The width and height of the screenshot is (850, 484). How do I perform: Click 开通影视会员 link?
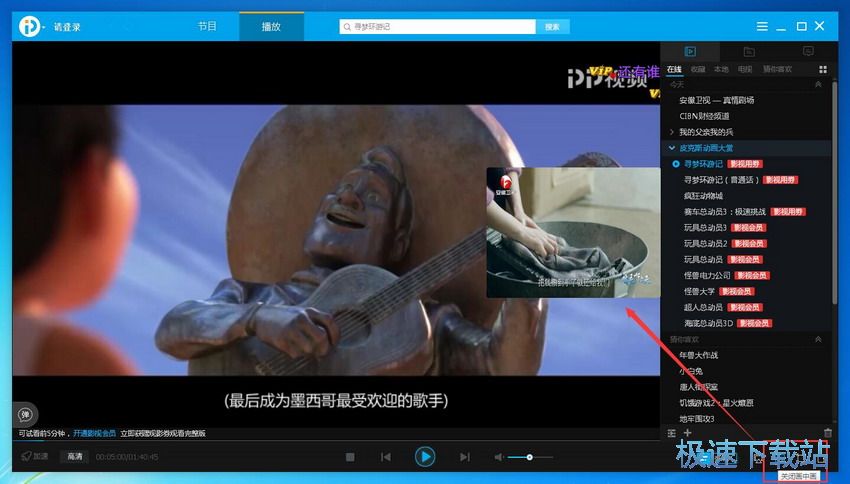(94, 434)
